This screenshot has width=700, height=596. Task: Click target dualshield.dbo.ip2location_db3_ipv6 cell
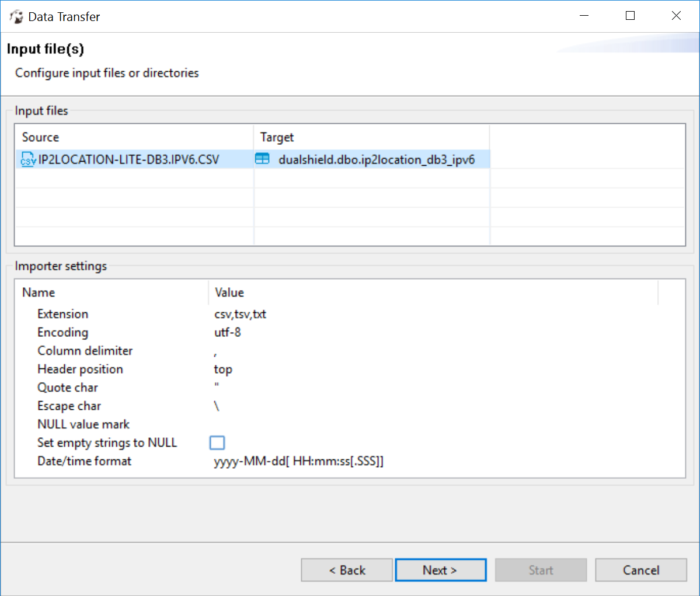coord(377,159)
